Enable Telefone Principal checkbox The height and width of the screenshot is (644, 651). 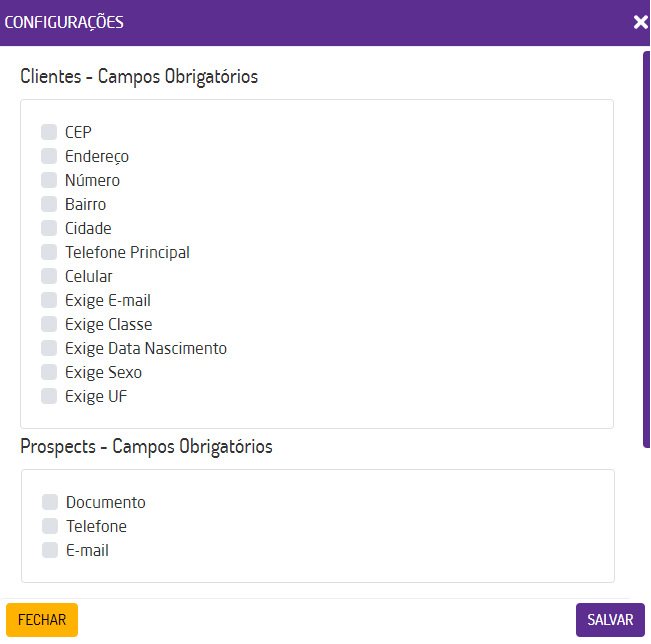tap(49, 252)
